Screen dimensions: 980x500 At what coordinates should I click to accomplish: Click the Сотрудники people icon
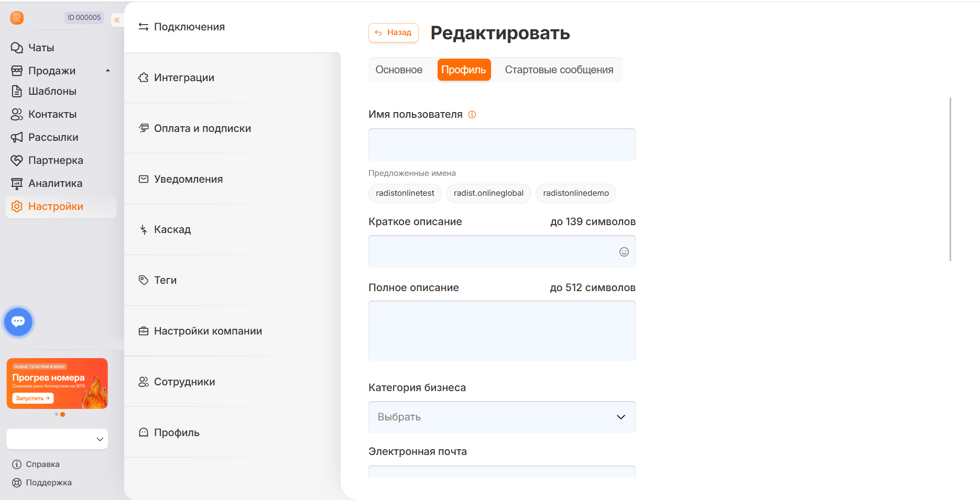(144, 382)
